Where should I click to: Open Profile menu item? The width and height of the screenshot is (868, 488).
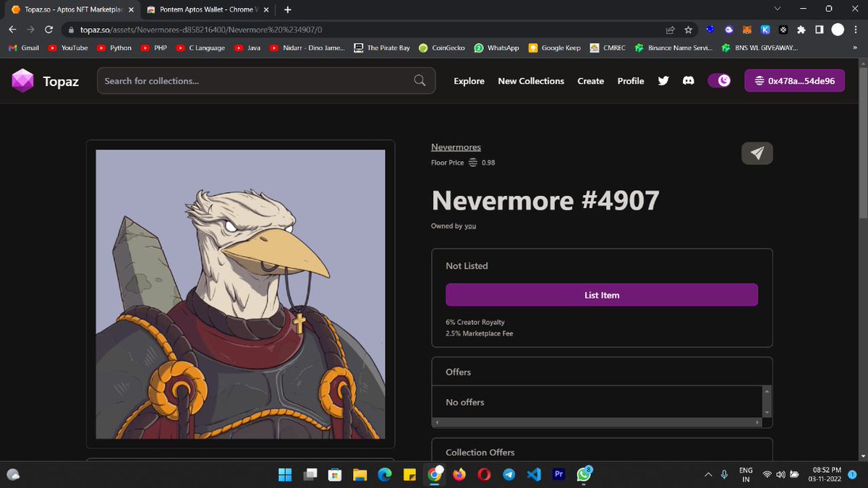(x=631, y=81)
